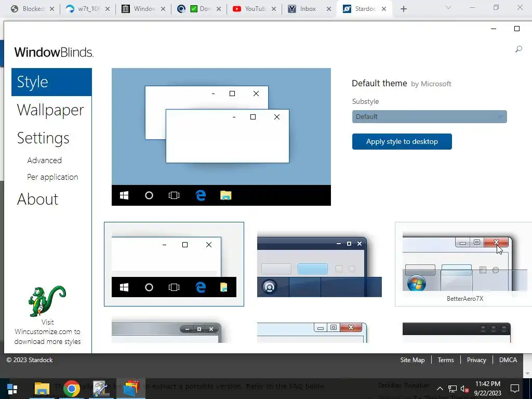Image resolution: width=532 pixels, height=399 pixels.
Task: Click the page scrollbar down arrow
Action: (528, 374)
